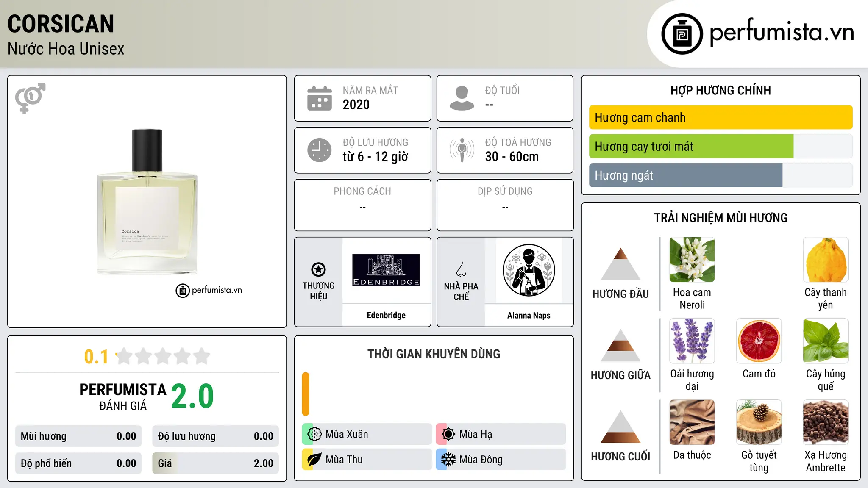This screenshot has width=868, height=488.
Task: Open the Hoa cam Neroli note image
Action: click(692, 260)
